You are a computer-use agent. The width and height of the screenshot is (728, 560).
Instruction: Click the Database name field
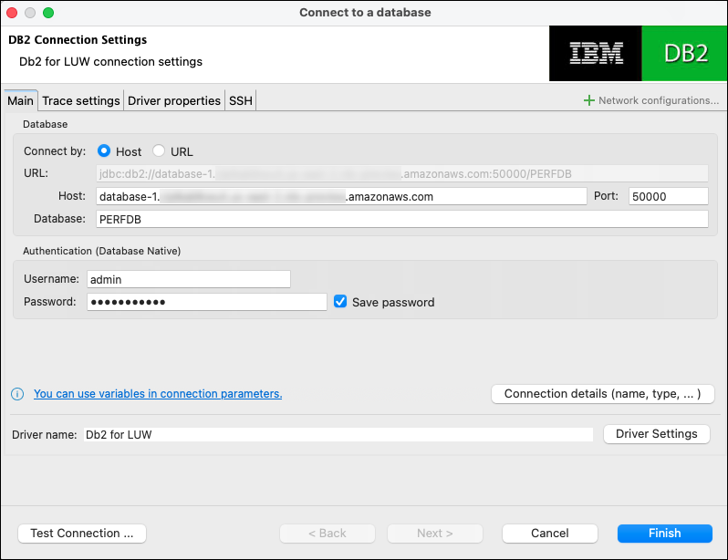pos(401,219)
